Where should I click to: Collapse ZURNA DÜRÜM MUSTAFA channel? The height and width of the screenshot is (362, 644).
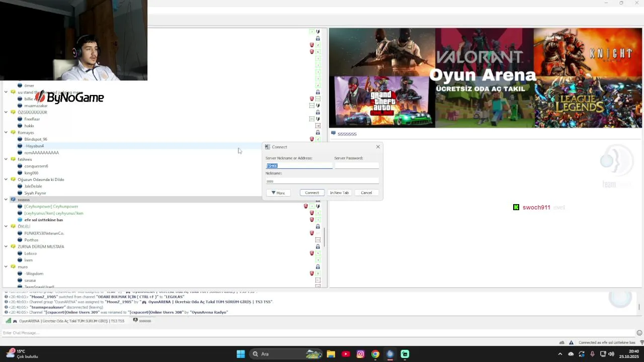tap(6, 246)
